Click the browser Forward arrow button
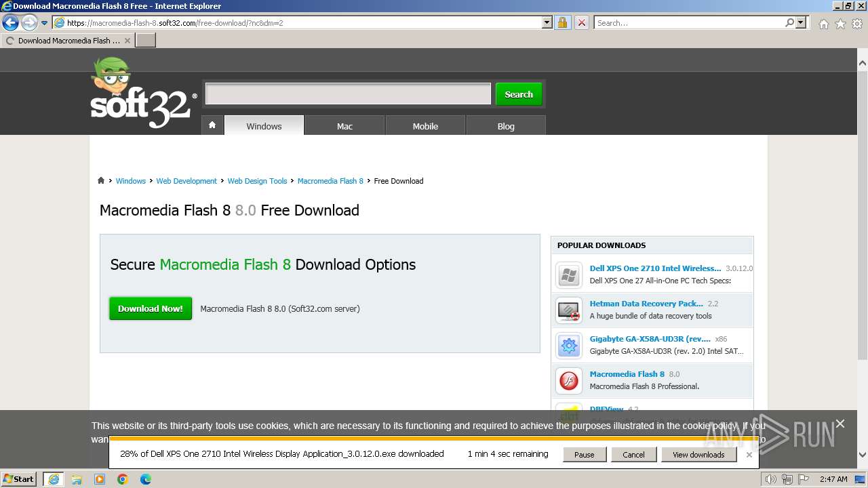 click(29, 23)
